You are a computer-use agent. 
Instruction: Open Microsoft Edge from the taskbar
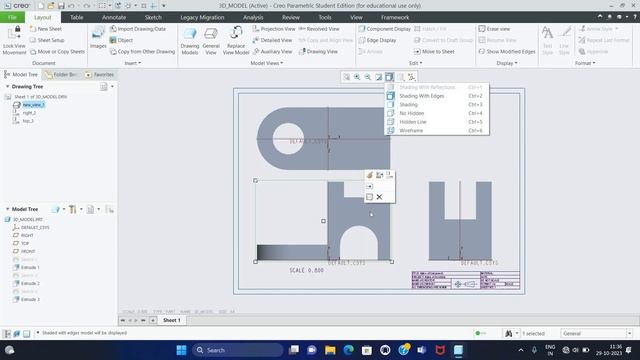348,350
